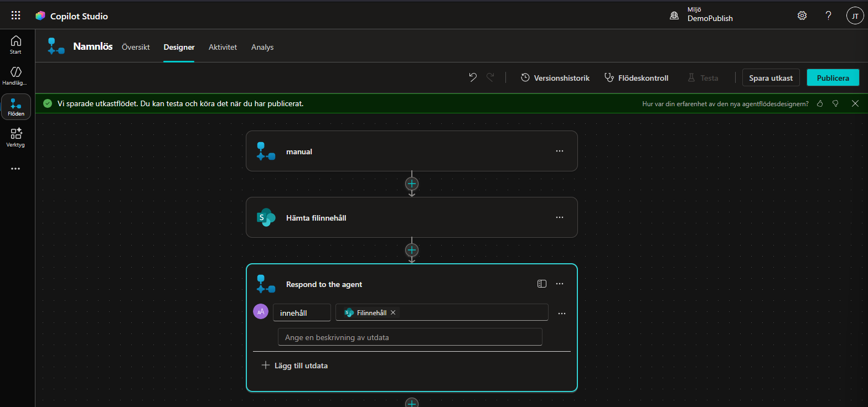The width and height of the screenshot is (868, 407).
Task: Open the app launcher grid
Action: click(x=16, y=15)
